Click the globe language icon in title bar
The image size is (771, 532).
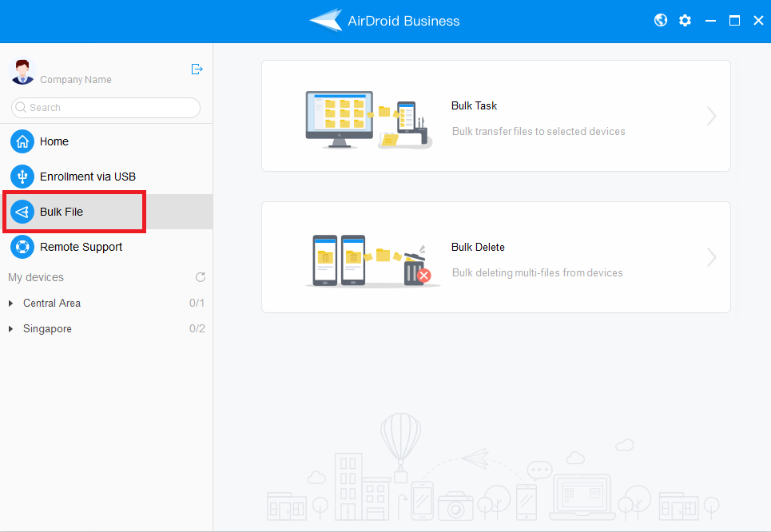661,20
